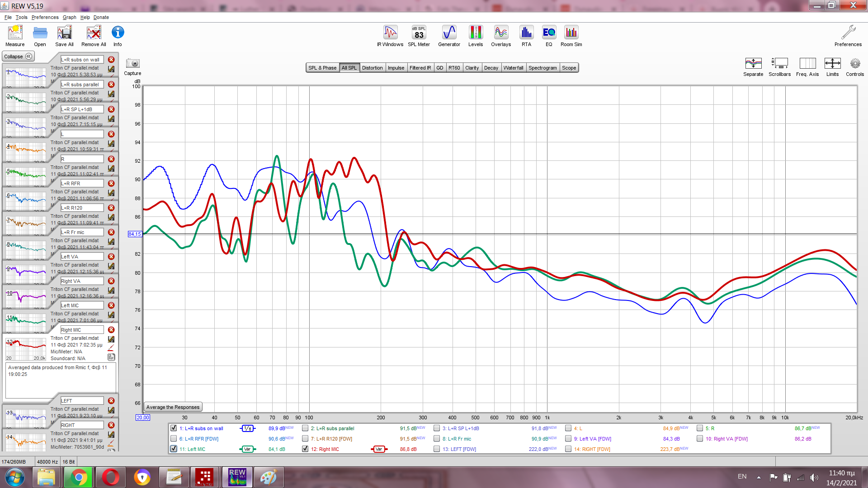The height and width of the screenshot is (488, 868).
Task: Check '5: R' trace
Action: [x=700, y=428]
